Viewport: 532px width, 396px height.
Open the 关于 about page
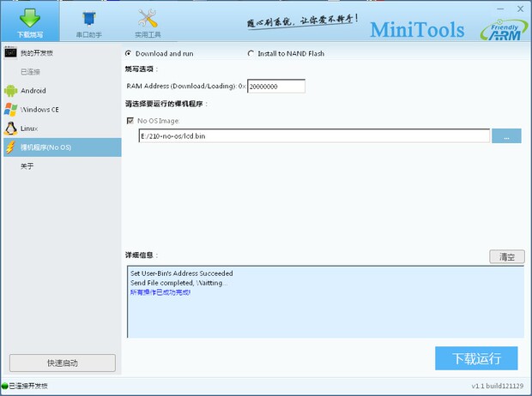tap(63, 166)
